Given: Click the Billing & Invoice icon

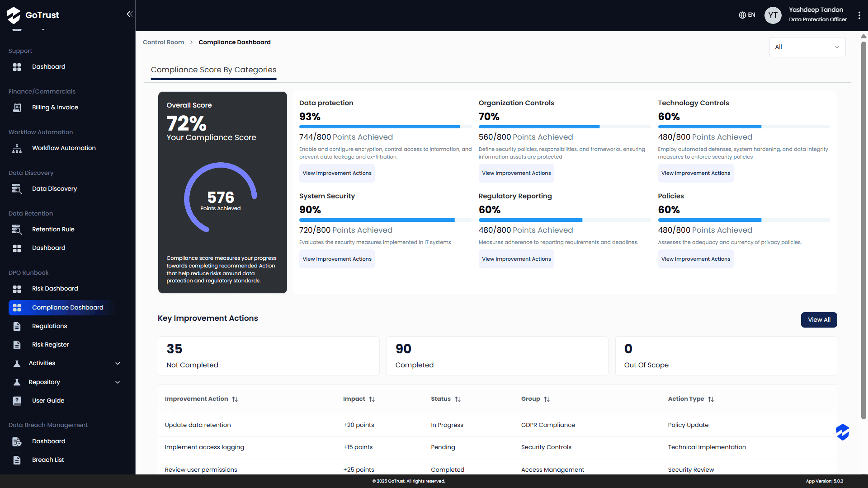Looking at the screenshot, I should tap(17, 108).
